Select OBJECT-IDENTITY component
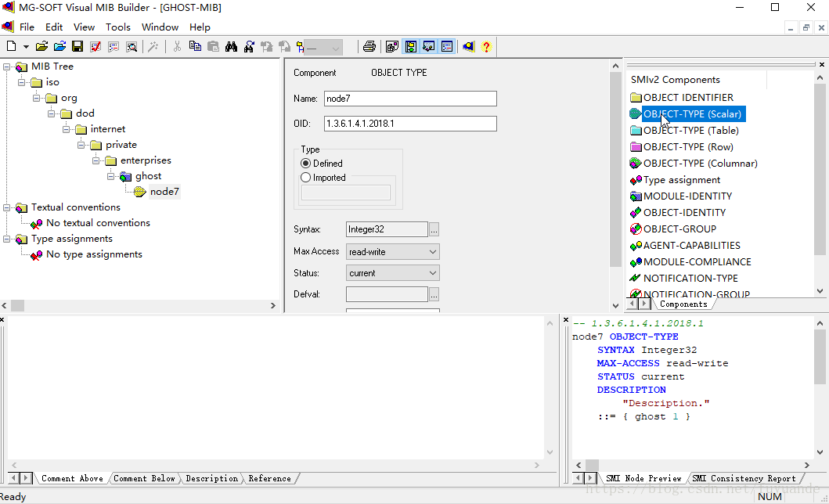This screenshot has width=829, height=504. pyautogui.click(x=684, y=212)
